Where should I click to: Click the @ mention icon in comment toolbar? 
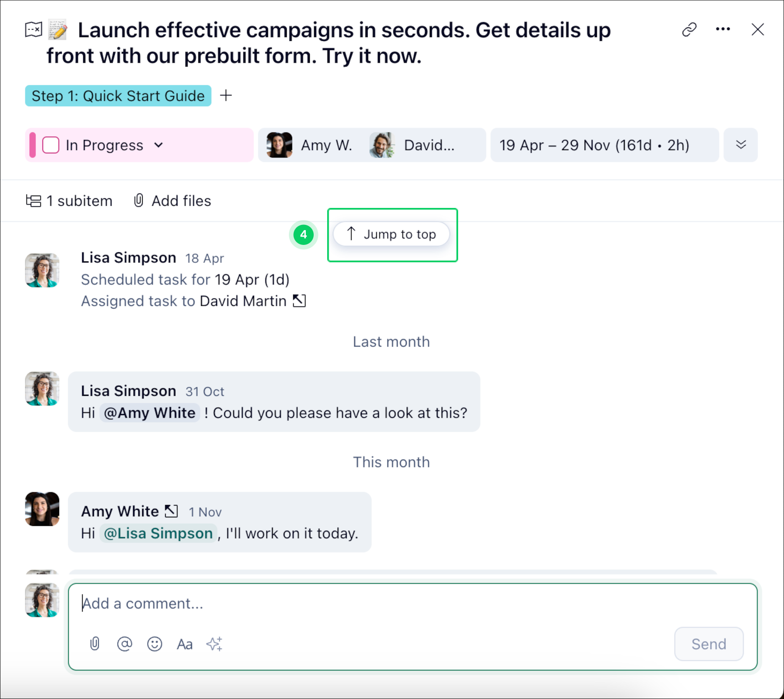pos(124,644)
